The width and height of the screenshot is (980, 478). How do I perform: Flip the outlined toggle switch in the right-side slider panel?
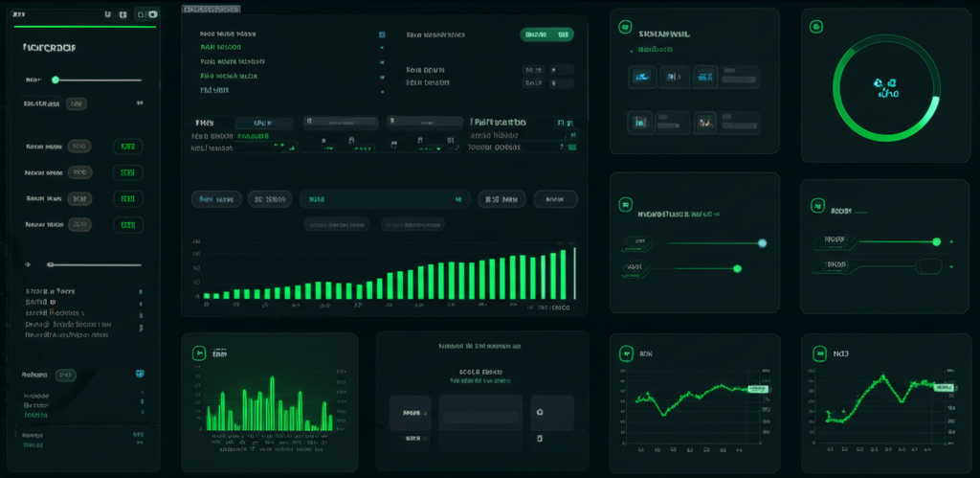click(x=929, y=265)
